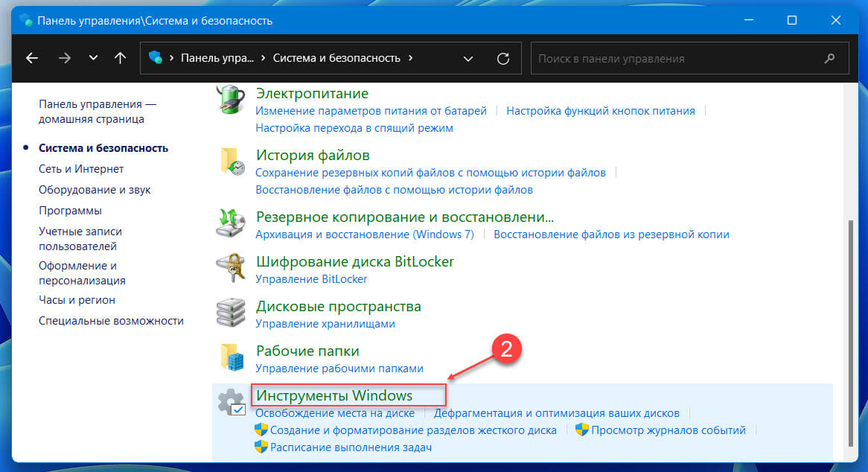Expand chevron after 'Панель упра...' breadcrumb

point(263,58)
